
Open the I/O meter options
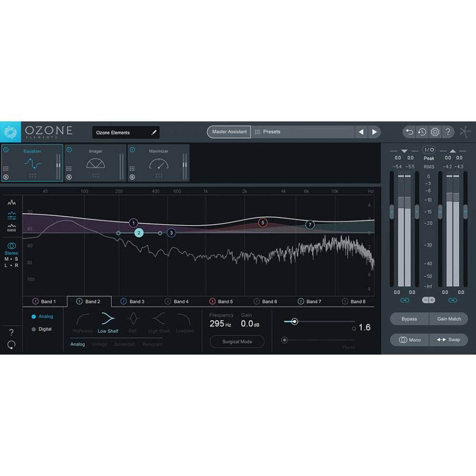point(429,149)
